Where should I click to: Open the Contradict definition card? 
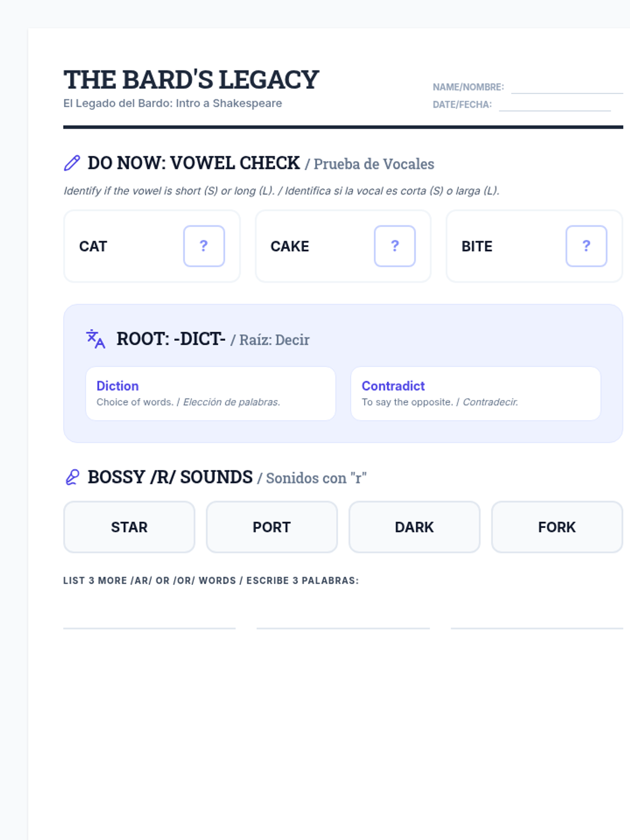pos(476,393)
